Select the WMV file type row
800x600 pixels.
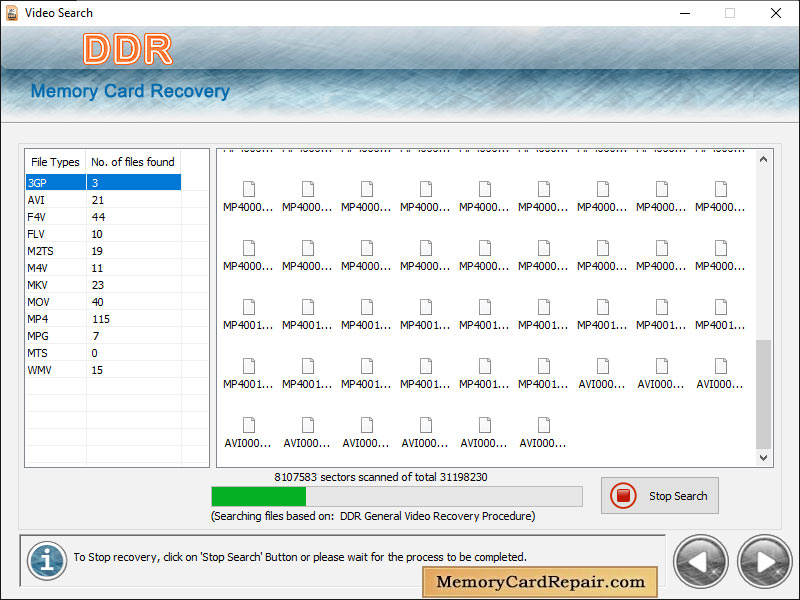[103, 370]
